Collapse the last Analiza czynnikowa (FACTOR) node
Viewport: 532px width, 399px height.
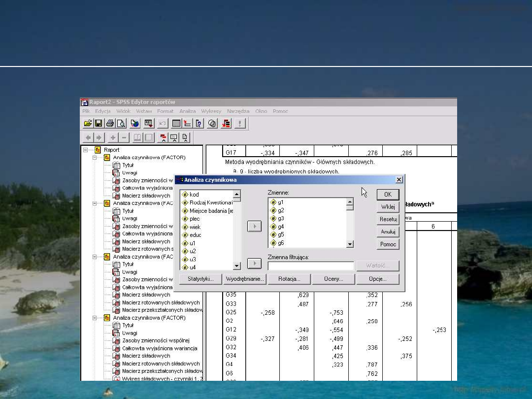(95, 318)
